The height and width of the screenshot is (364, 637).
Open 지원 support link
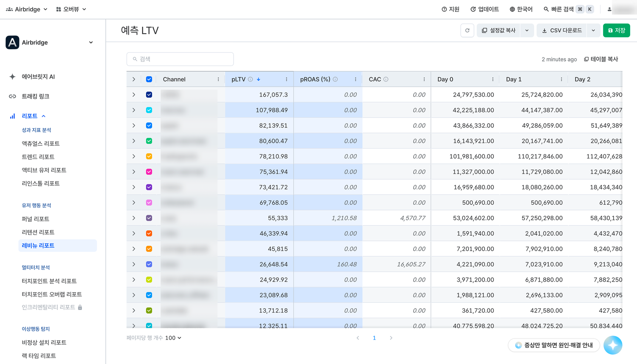click(x=451, y=9)
